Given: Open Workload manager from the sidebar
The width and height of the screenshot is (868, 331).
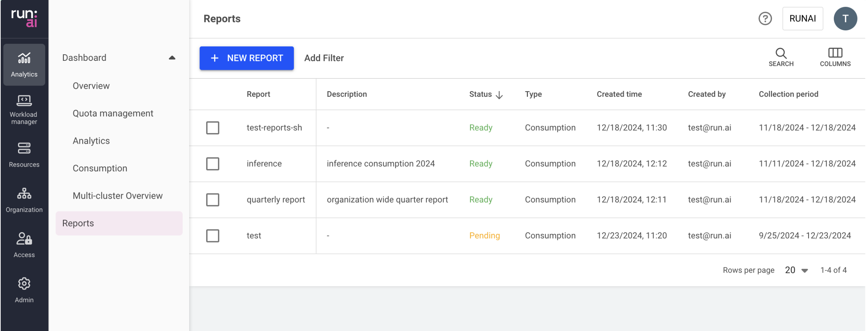Looking at the screenshot, I should (24, 110).
